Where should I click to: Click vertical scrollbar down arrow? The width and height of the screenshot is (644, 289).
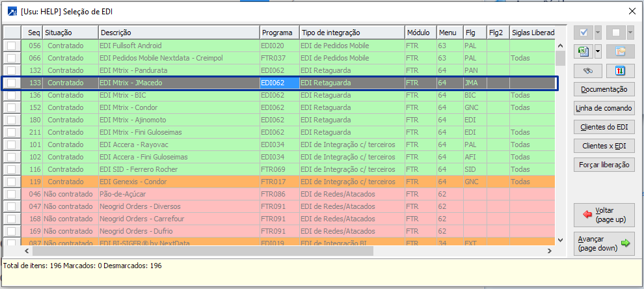(x=560, y=240)
